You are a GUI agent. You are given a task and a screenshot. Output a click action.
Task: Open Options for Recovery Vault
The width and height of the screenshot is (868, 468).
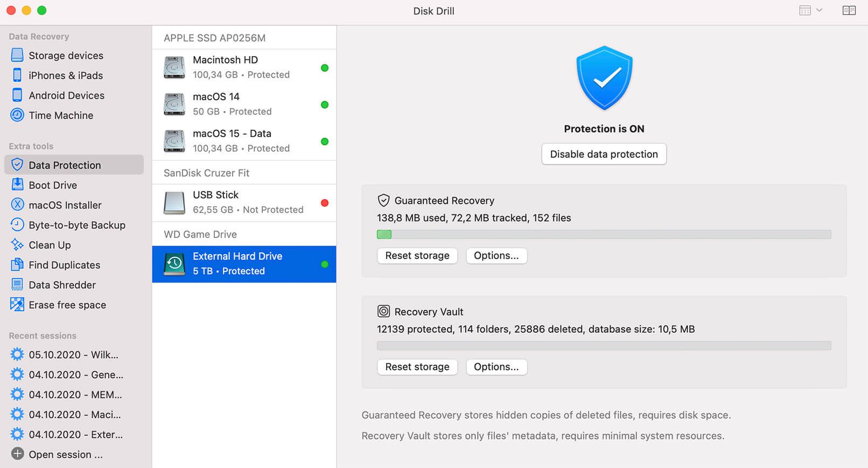tap(496, 367)
